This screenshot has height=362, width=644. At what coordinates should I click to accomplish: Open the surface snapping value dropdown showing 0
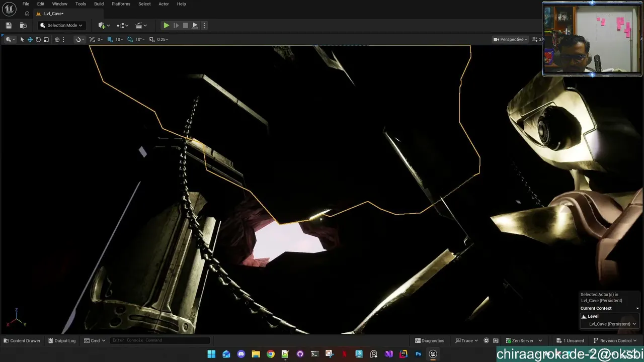(x=100, y=39)
